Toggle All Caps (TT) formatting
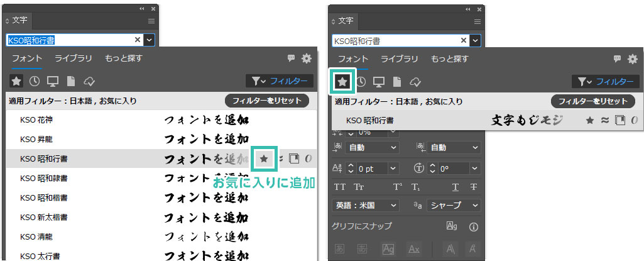644x261 pixels. point(340,187)
